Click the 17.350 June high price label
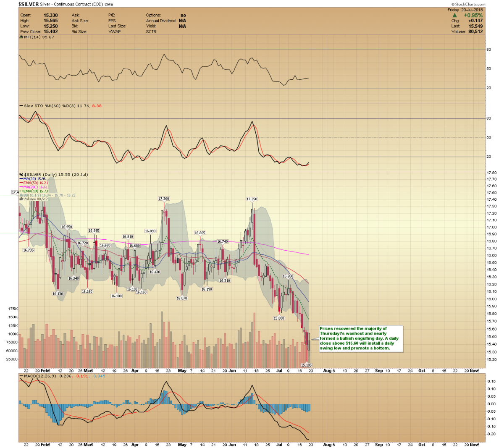This screenshot has width=504, height=448. coord(252,199)
